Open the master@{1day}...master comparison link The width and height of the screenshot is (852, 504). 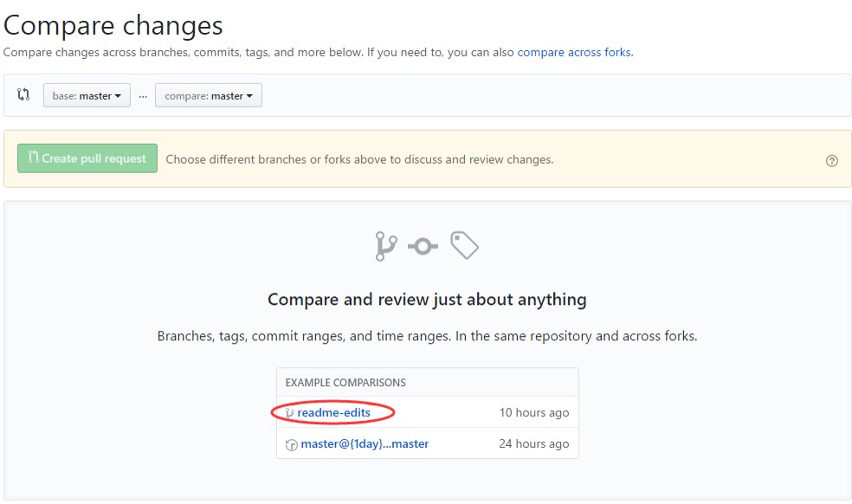click(x=365, y=444)
